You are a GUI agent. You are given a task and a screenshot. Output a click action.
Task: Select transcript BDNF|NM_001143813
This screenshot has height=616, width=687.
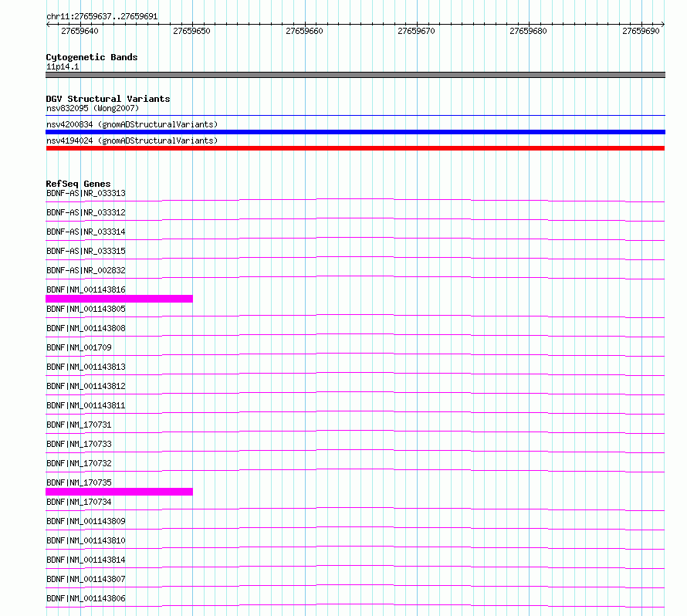(x=86, y=367)
